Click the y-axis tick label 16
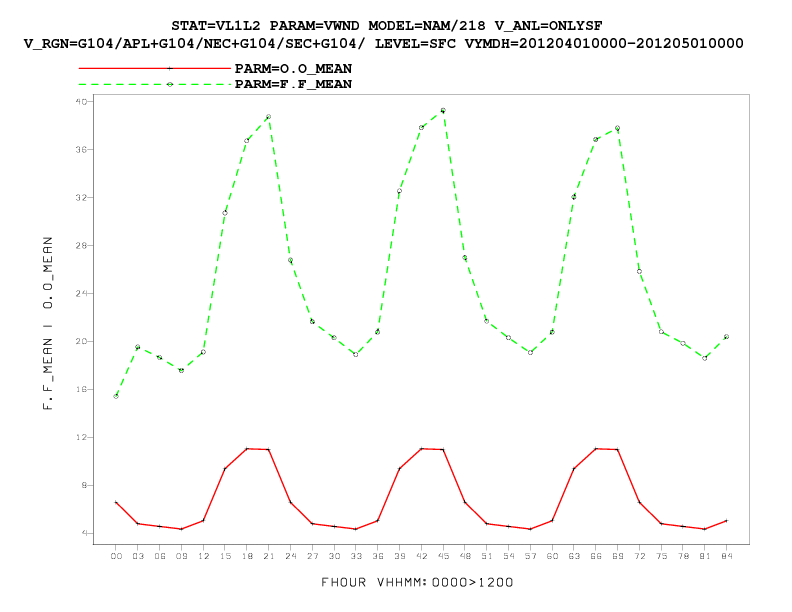792x612 pixels. [x=81, y=389]
